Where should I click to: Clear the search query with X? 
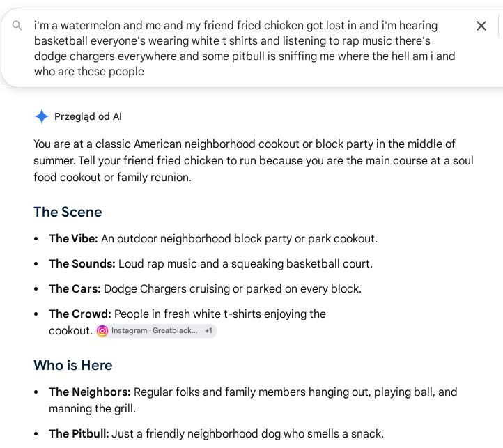pos(481,26)
